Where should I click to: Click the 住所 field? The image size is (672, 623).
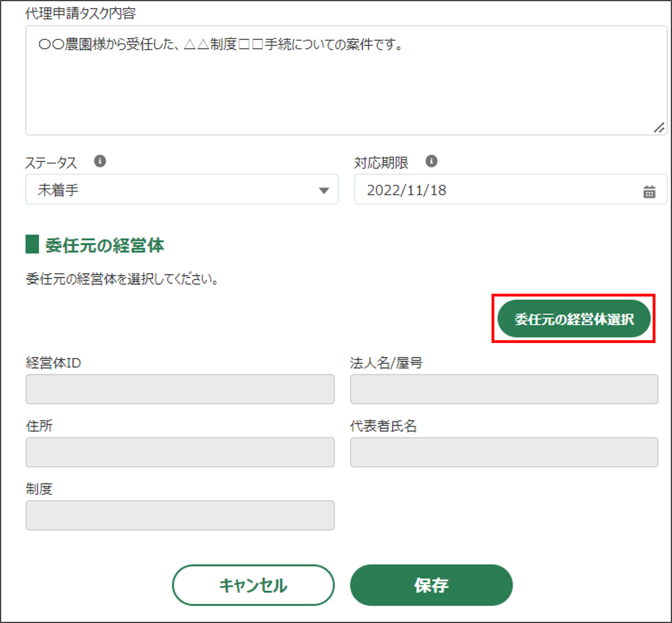pyautogui.click(x=180, y=452)
